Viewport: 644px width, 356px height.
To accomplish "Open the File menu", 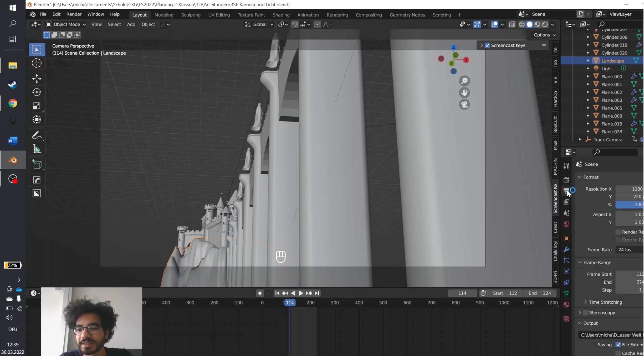I will coord(43,14).
